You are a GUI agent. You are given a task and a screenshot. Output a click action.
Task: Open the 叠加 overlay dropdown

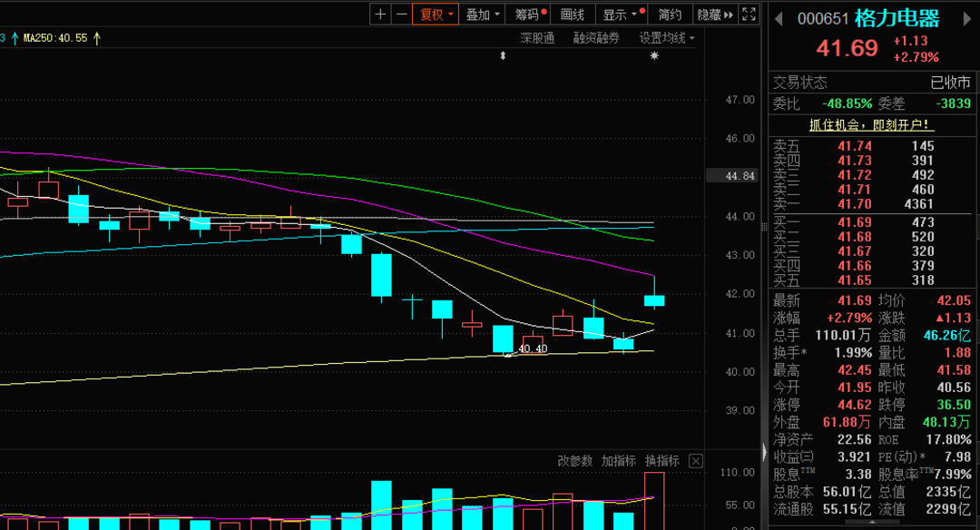point(483,15)
